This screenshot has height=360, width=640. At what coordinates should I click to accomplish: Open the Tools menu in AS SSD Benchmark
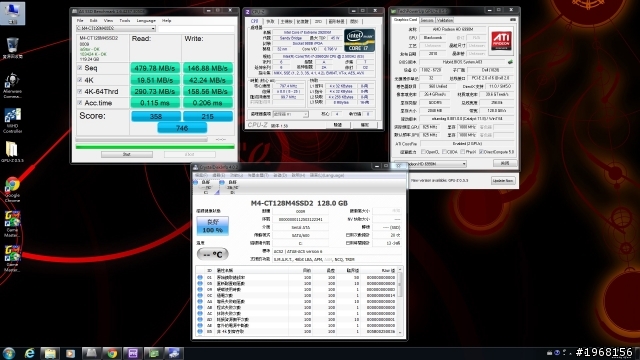pyautogui.click(x=124, y=20)
